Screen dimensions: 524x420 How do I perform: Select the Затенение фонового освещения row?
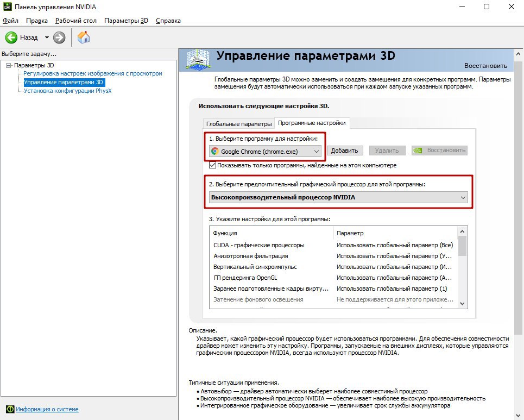click(x=334, y=299)
